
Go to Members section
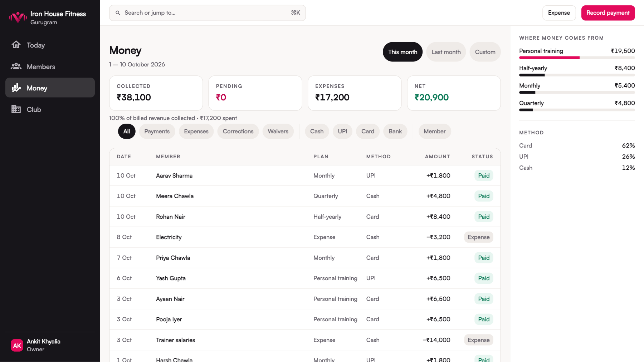click(x=50, y=66)
